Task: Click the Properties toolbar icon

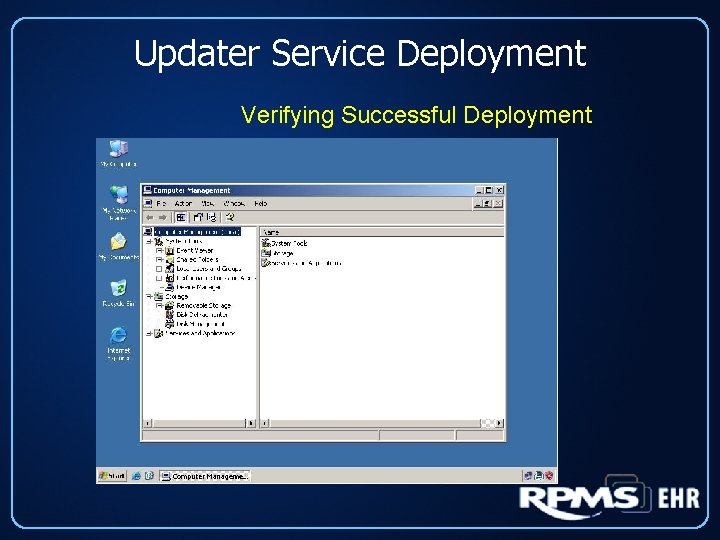Action: (x=198, y=217)
